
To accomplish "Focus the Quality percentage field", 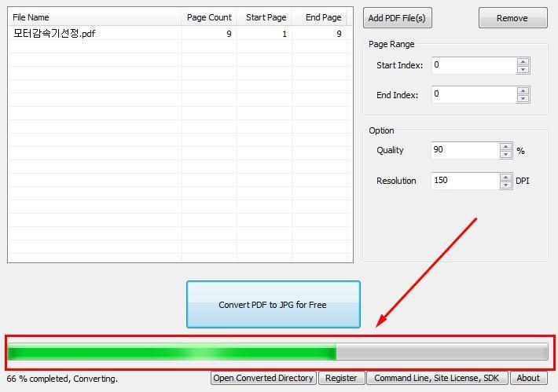I will pyautogui.click(x=465, y=150).
